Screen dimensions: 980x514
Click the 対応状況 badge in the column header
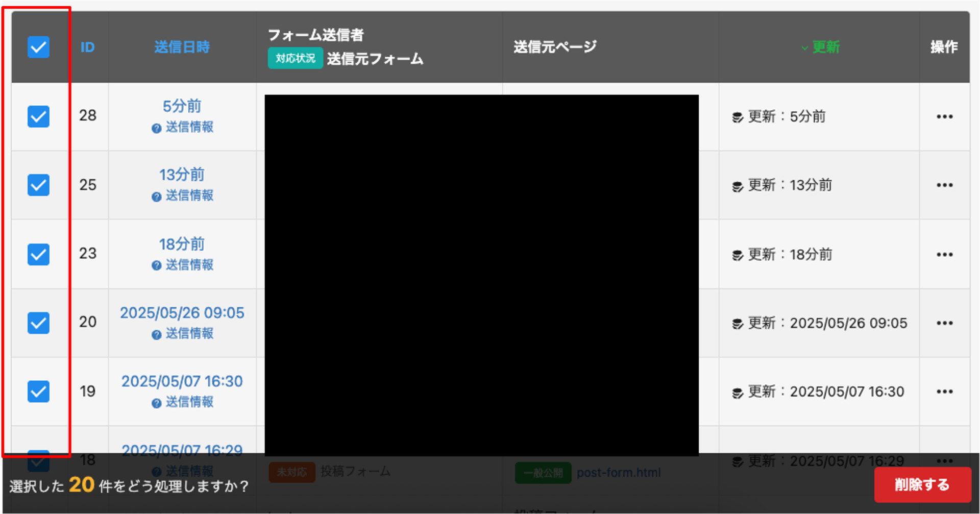point(295,58)
